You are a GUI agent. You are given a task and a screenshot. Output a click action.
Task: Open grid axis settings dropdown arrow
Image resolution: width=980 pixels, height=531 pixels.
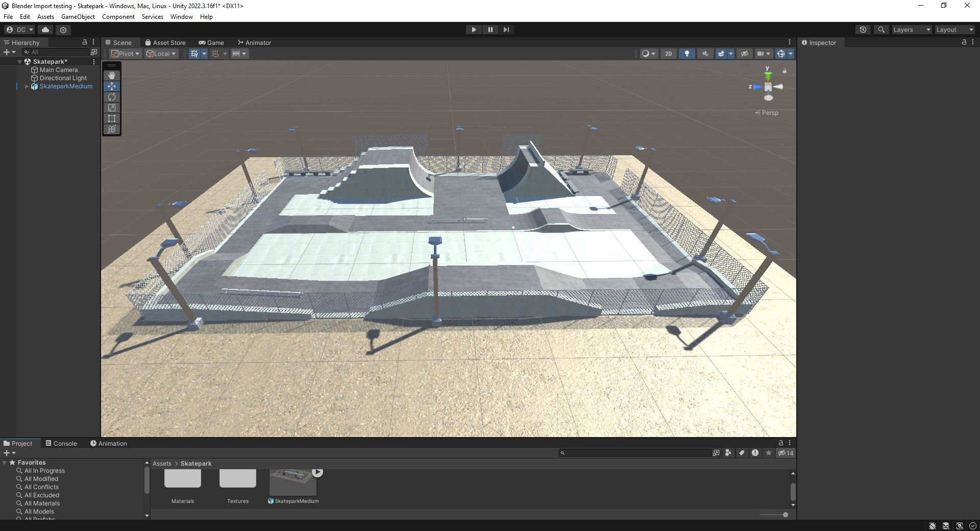point(204,54)
